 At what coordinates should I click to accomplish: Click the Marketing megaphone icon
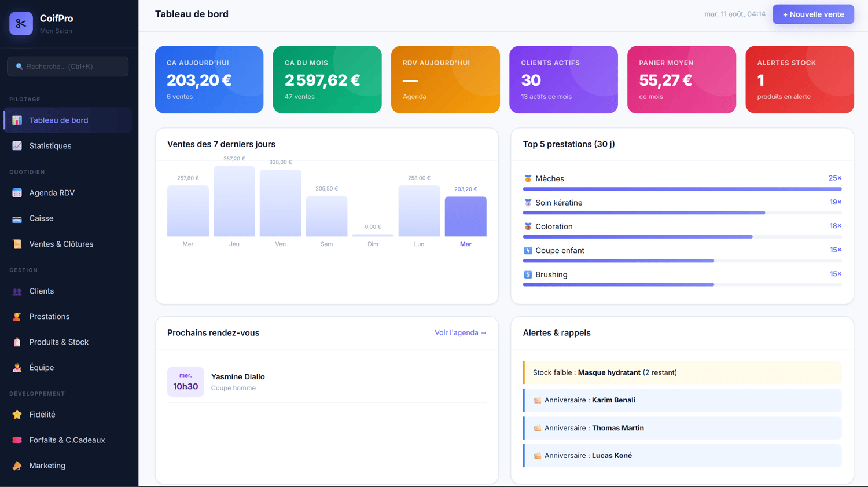point(17,466)
